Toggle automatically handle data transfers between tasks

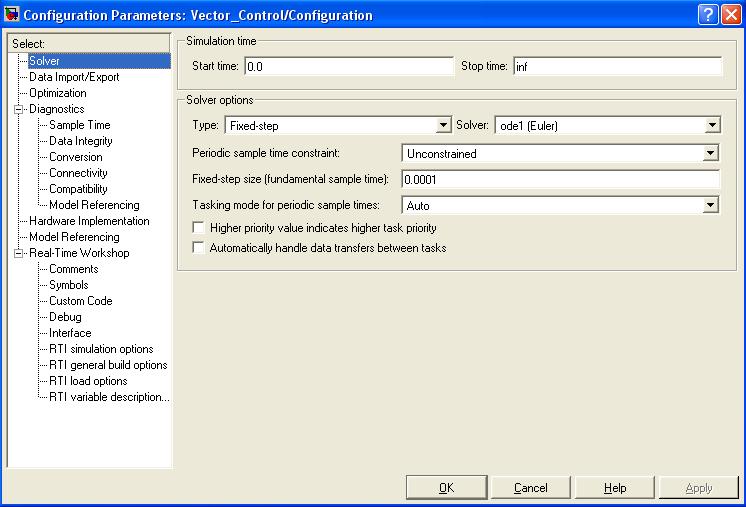click(x=198, y=248)
